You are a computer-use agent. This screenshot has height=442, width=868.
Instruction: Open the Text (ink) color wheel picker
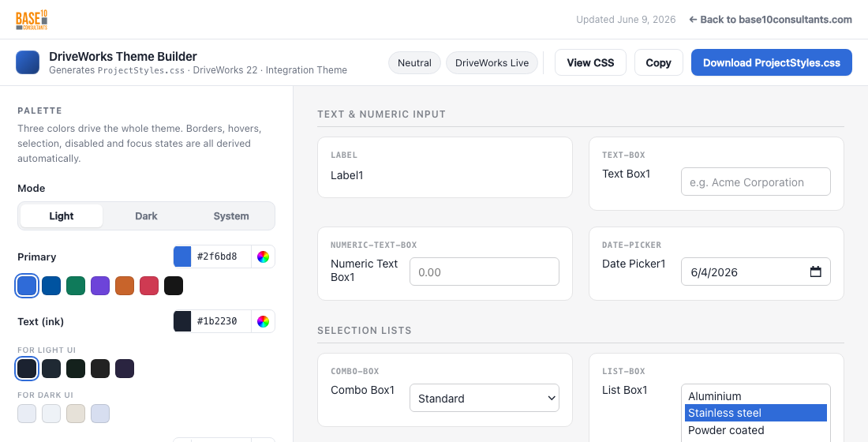(263, 322)
